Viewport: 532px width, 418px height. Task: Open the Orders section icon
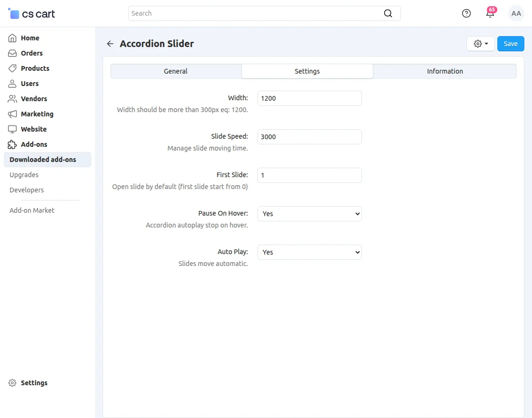click(12, 53)
